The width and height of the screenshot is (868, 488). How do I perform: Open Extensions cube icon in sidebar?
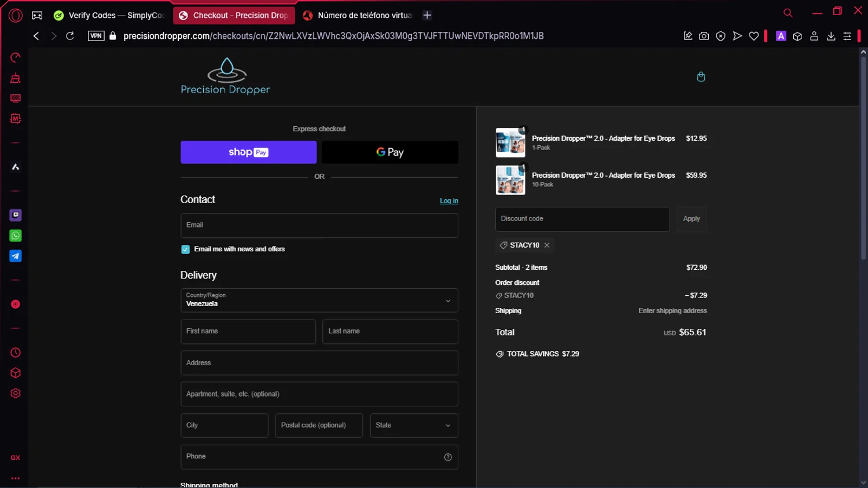click(16, 373)
